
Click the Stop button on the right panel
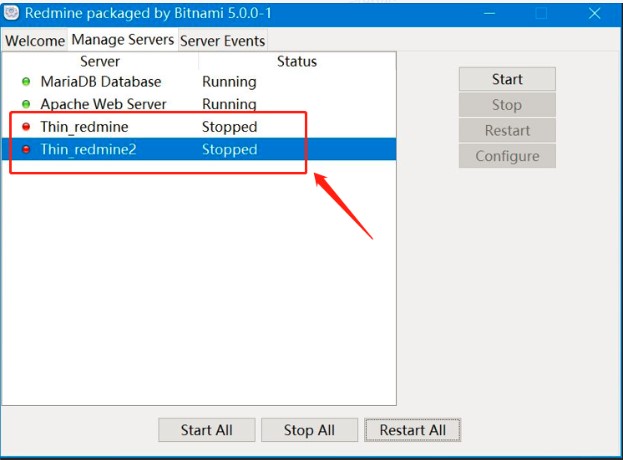pyautogui.click(x=507, y=105)
